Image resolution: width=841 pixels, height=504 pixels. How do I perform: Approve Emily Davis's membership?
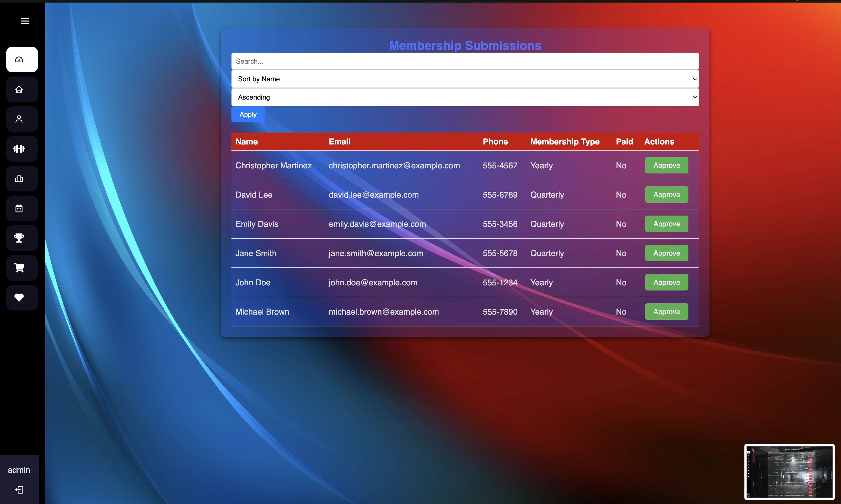(667, 224)
